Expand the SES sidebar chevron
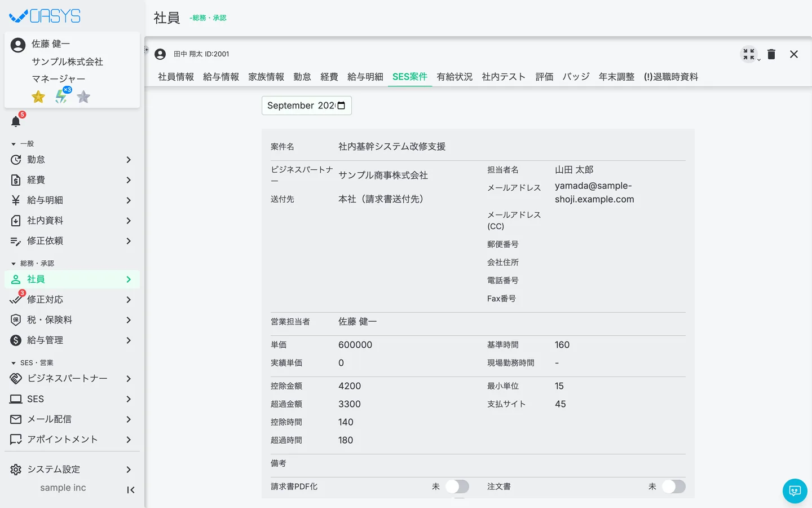This screenshot has height=508, width=812. click(x=129, y=399)
